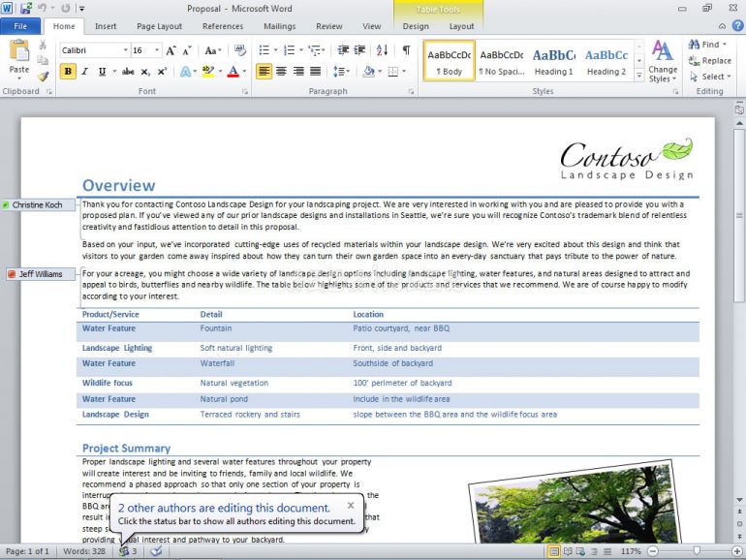The image size is (746, 560).
Task: Click zoom out minus button
Action: click(x=653, y=551)
